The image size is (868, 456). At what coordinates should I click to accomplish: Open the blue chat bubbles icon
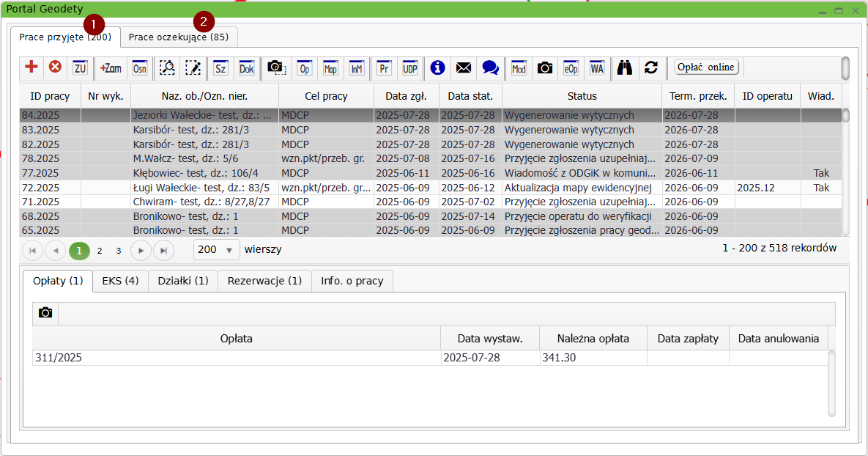490,67
